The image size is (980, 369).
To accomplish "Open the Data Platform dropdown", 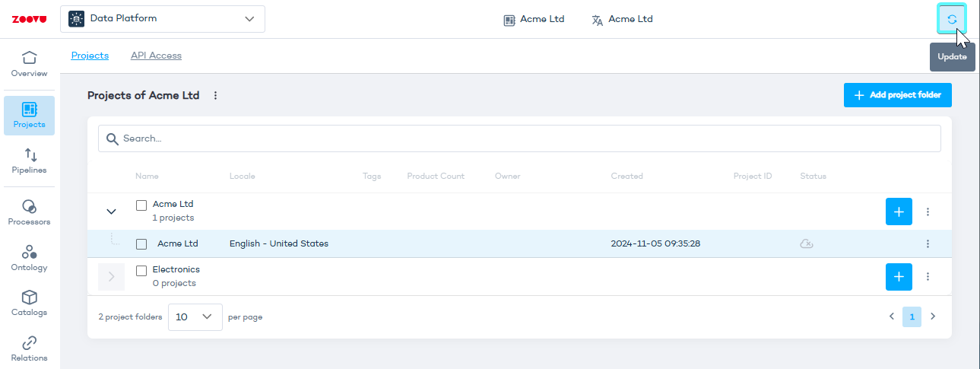I will click(x=163, y=19).
